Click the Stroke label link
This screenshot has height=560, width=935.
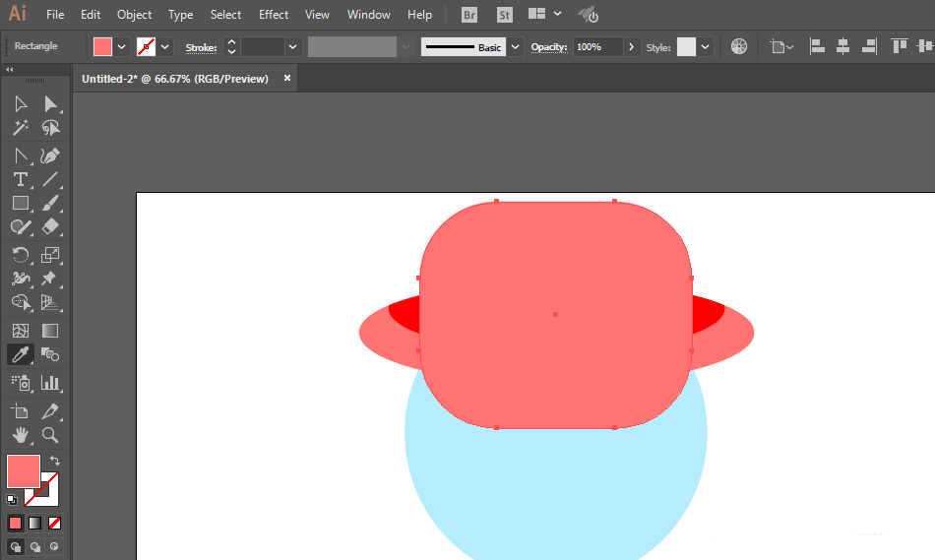201,47
